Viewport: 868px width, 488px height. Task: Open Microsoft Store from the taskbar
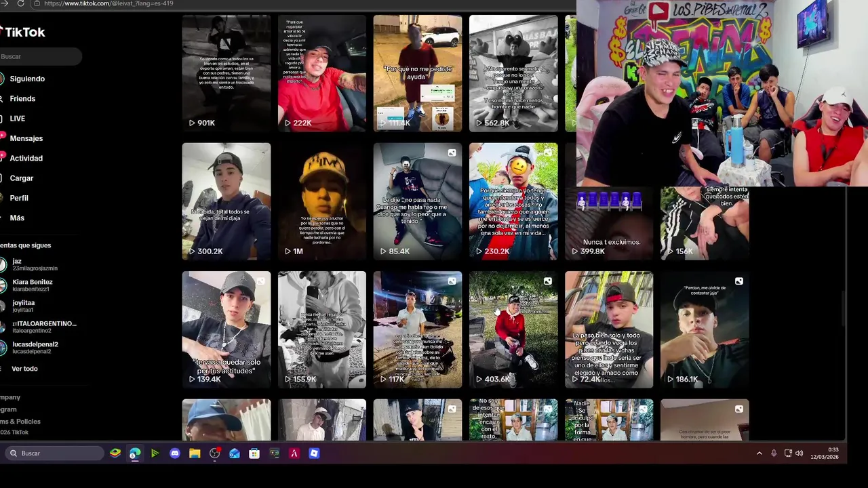(254, 453)
